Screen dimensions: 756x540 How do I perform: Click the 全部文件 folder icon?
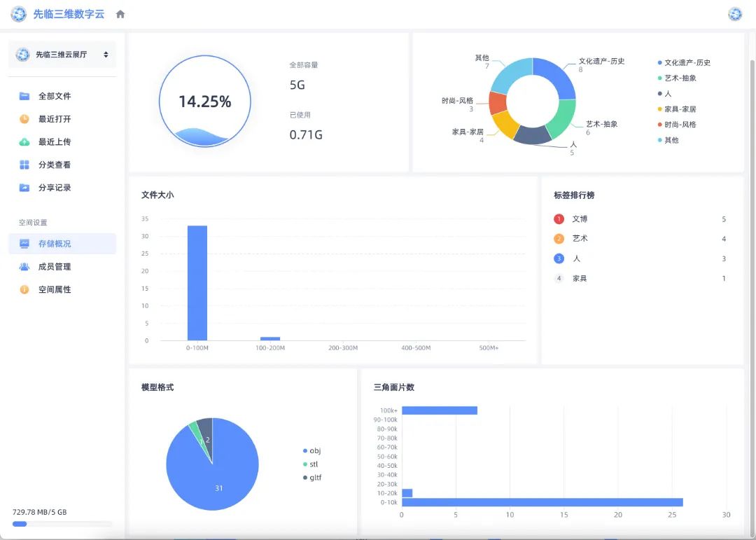click(x=24, y=96)
